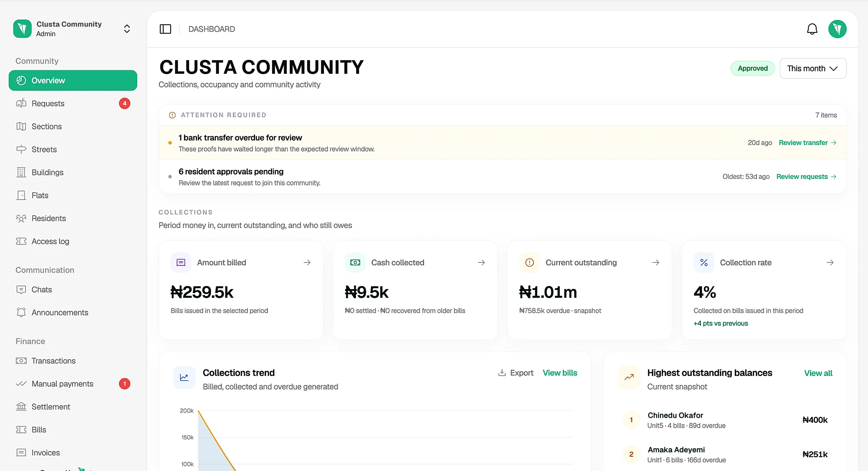Viewport: 868px width, 471px height.
Task: Open Collection rate card arrow
Action: click(x=830, y=263)
